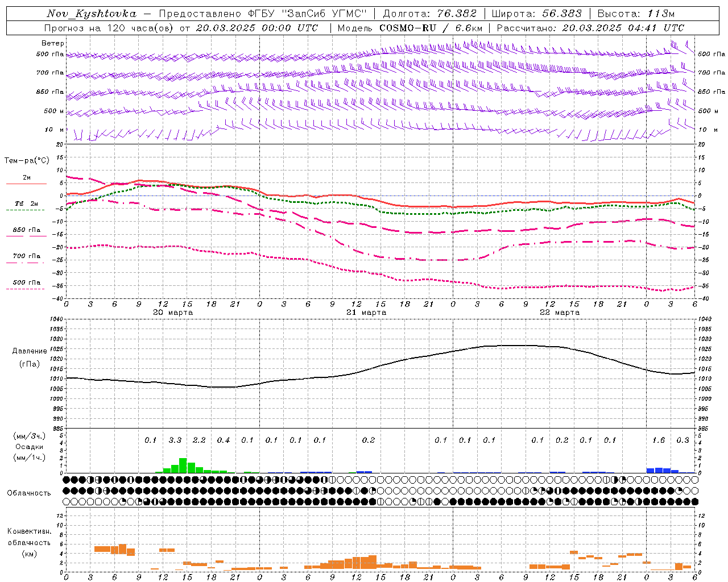Click the station name Nov_Kyshtovka in the header
Image resolution: width=728 pixels, height=582 pixels.
point(92,14)
